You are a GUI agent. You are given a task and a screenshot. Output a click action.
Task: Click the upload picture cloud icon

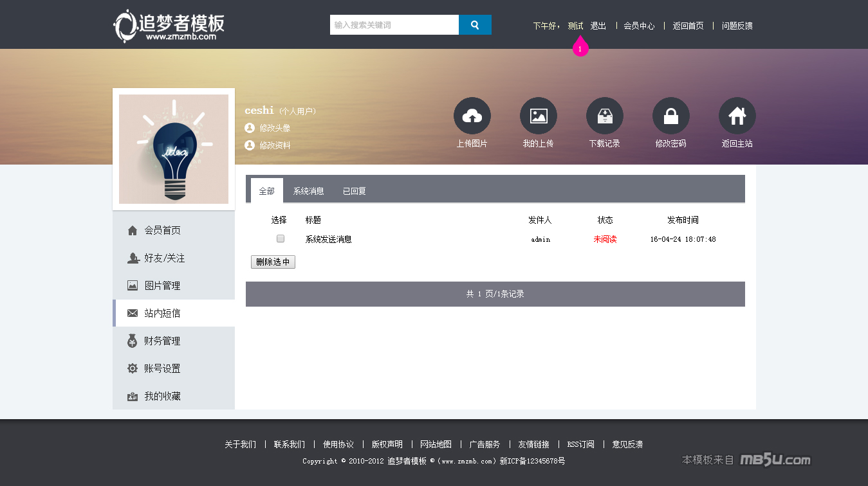(472, 116)
